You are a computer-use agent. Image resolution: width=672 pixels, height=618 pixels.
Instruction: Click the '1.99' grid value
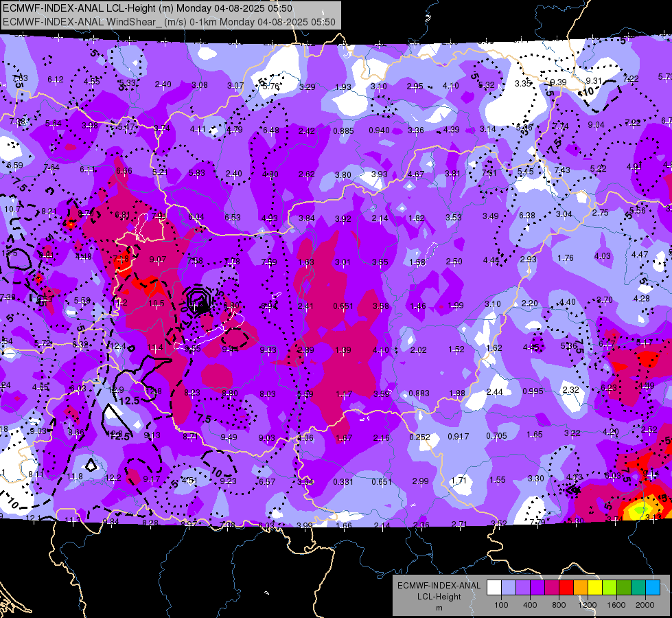(x=456, y=306)
